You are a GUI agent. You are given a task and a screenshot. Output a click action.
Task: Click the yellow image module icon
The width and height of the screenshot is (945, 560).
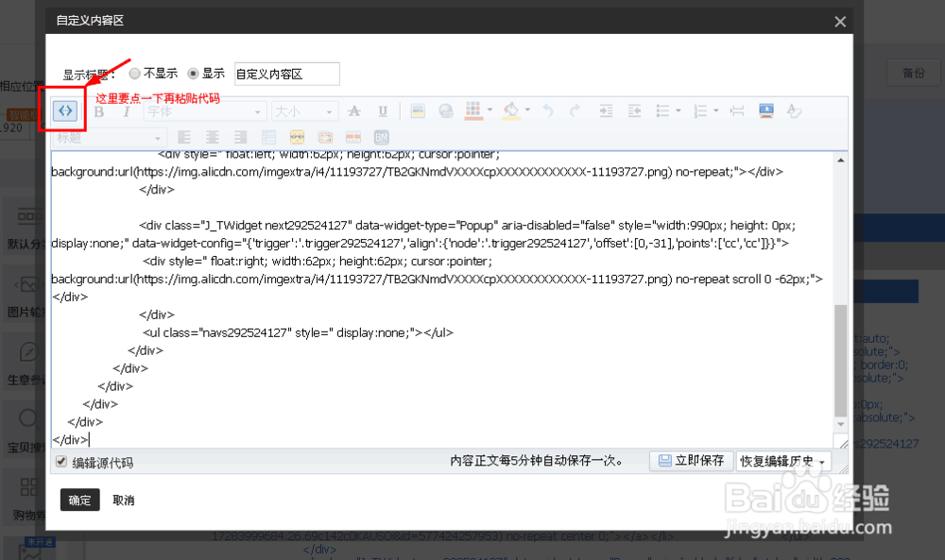point(297,137)
